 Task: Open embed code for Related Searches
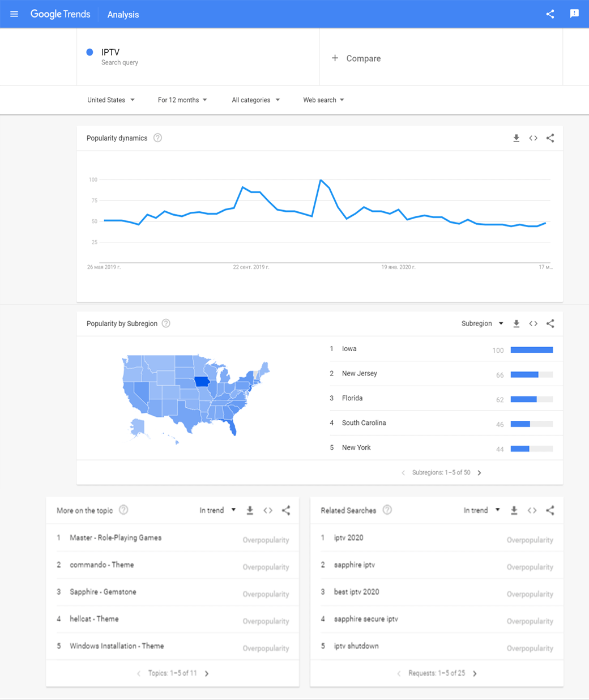click(532, 510)
